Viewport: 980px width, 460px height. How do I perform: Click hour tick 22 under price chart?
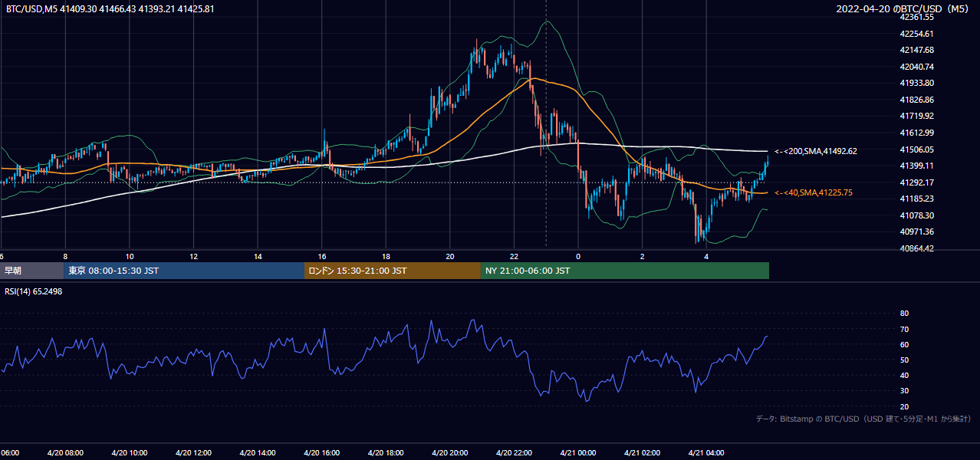(x=515, y=257)
